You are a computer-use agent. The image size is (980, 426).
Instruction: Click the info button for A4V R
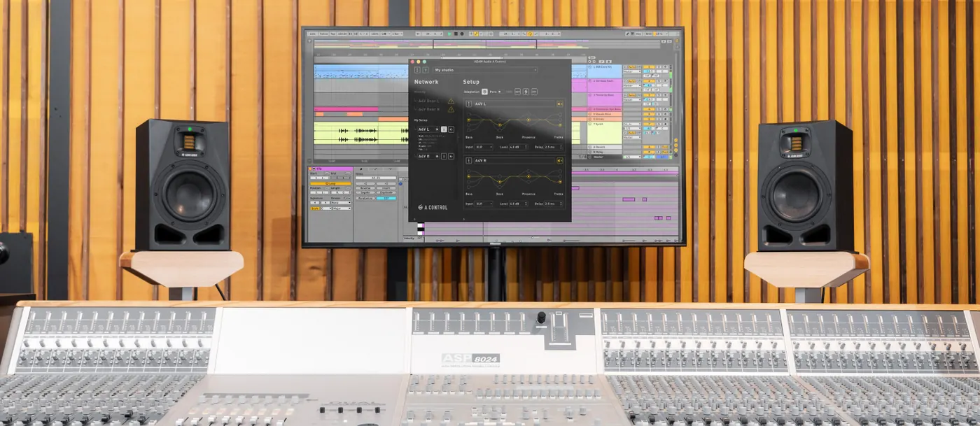pos(444,156)
